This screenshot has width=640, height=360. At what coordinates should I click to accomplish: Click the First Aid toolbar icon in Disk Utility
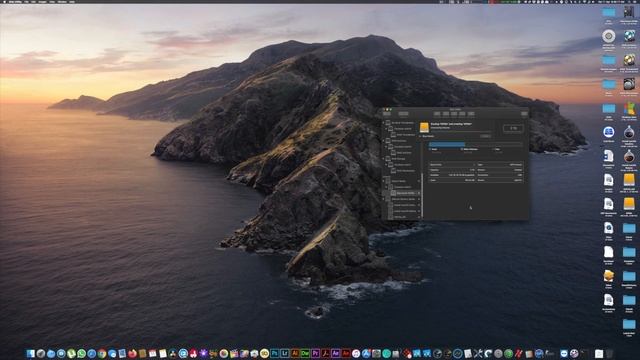(437, 113)
